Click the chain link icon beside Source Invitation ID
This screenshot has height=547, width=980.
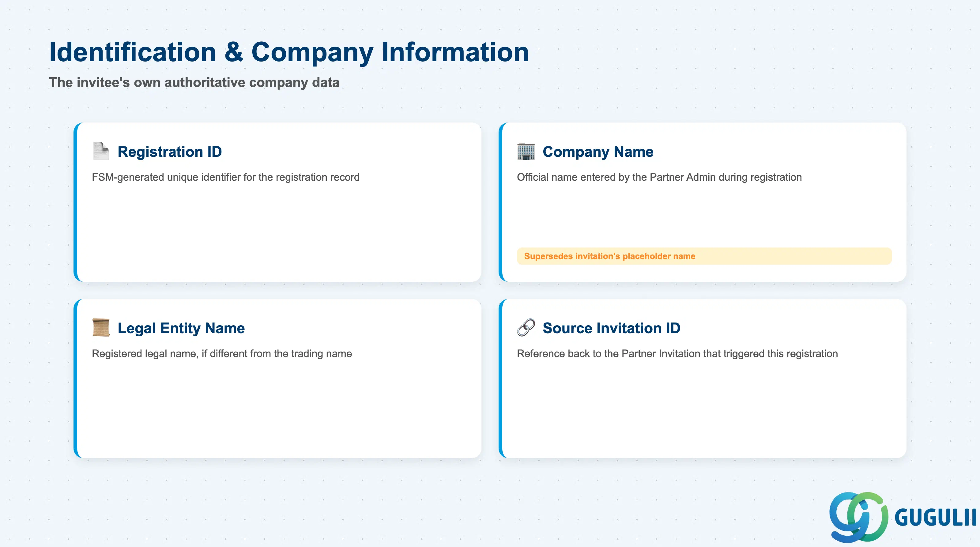(526, 327)
